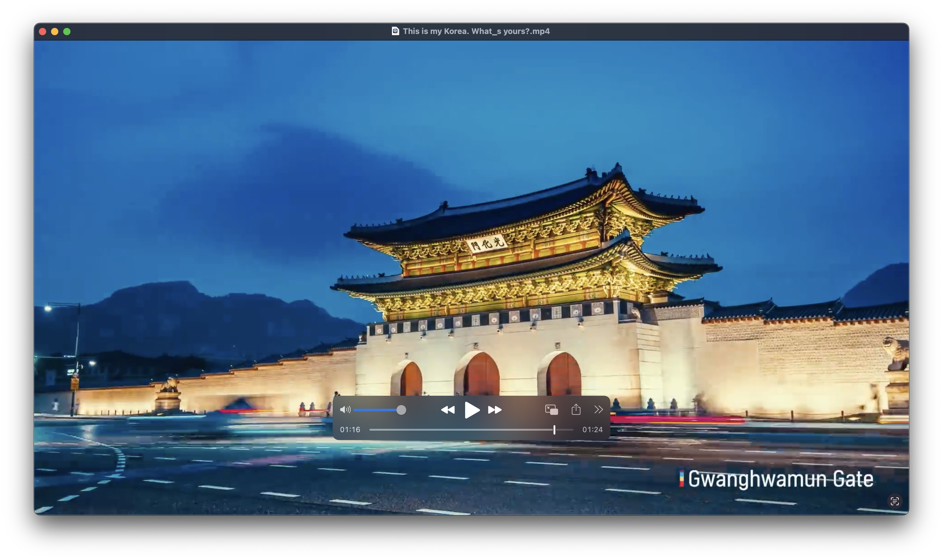Open the share menu icon
943x560 pixels.
[x=576, y=410]
